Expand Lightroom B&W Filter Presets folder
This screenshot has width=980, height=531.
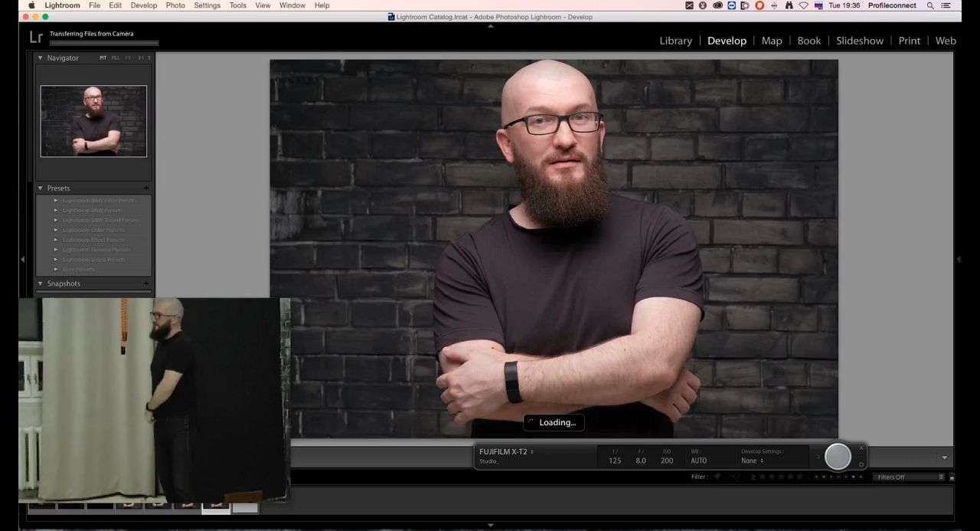pyautogui.click(x=56, y=201)
